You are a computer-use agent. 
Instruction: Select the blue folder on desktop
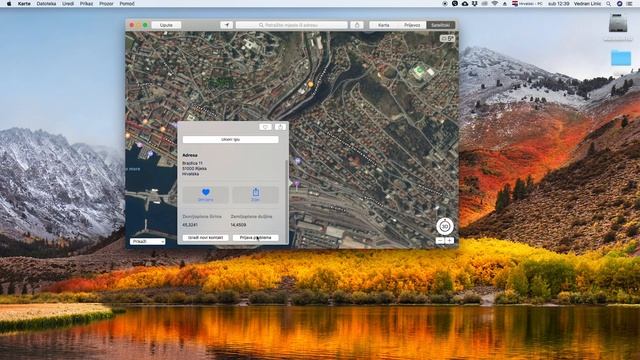pyautogui.click(x=621, y=58)
